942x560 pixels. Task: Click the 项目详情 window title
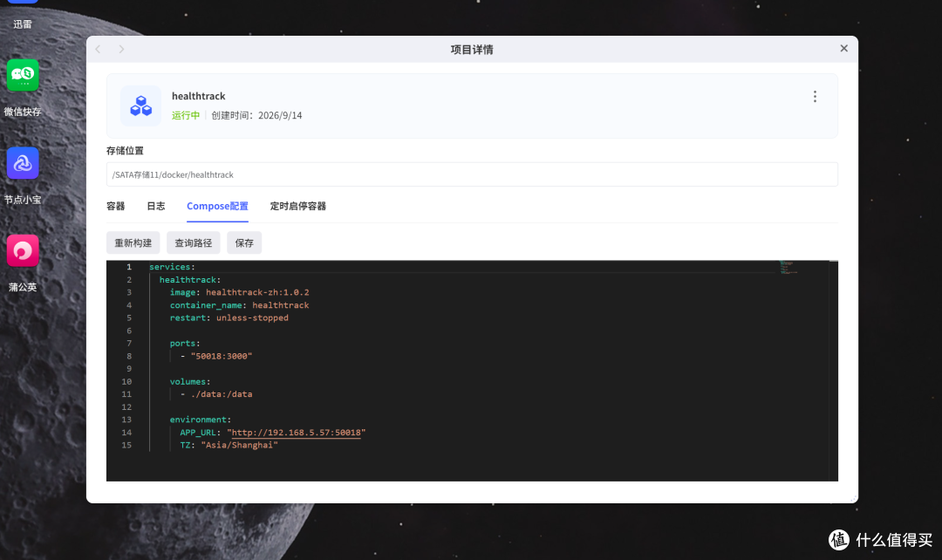[472, 49]
